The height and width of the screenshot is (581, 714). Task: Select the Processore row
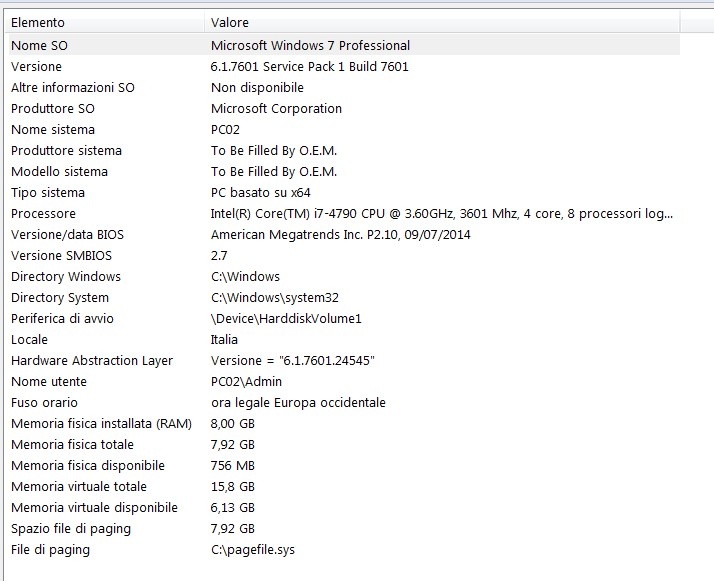[43, 213]
